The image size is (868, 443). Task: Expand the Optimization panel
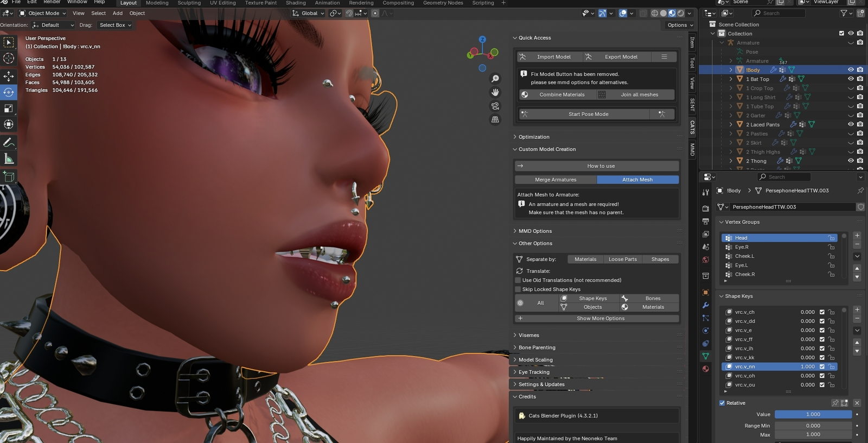534,137
